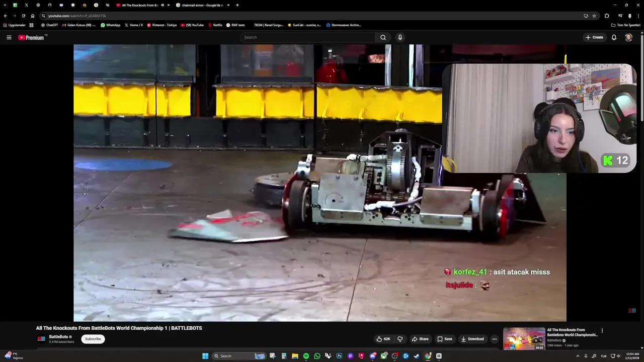Click the address bar URL
This screenshot has height=362, width=644.
[77, 16]
